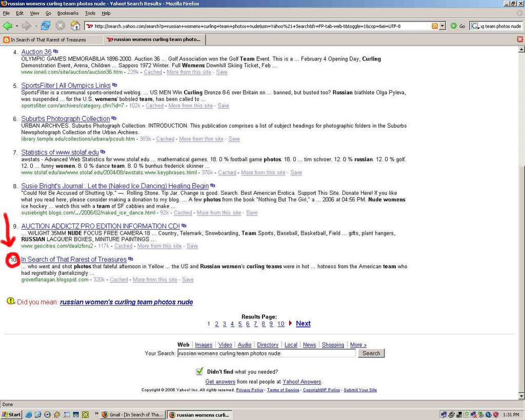The width and height of the screenshot is (525, 420).
Task: Switch to the Gmail Firefox window in taskbar
Action: click(x=133, y=415)
